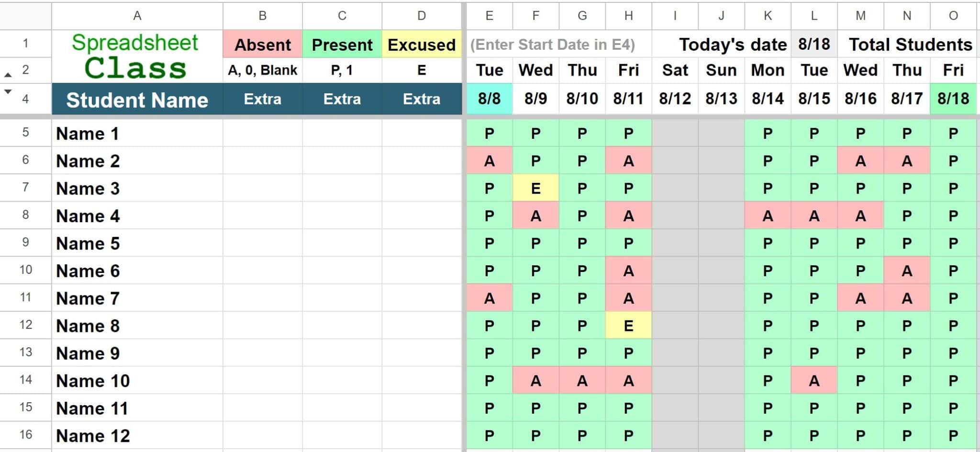This screenshot has width=980, height=452.
Task: Select the Excused legend color cell
Action: 421,44
